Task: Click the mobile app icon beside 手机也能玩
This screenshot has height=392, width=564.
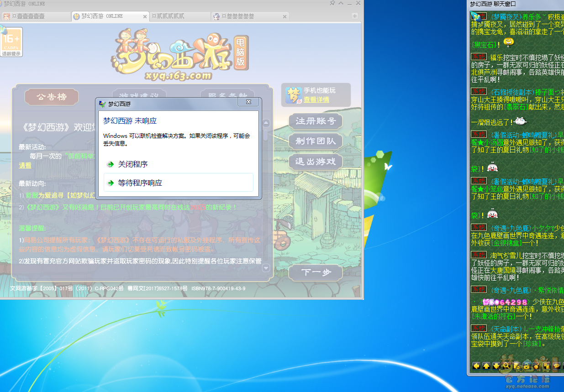Action: [x=294, y=94]
